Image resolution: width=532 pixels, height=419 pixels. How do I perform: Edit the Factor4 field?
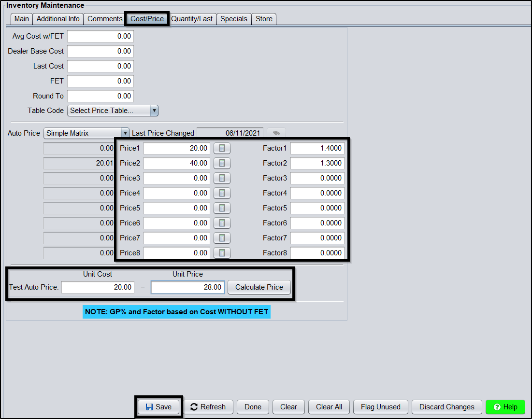(317, 193)
